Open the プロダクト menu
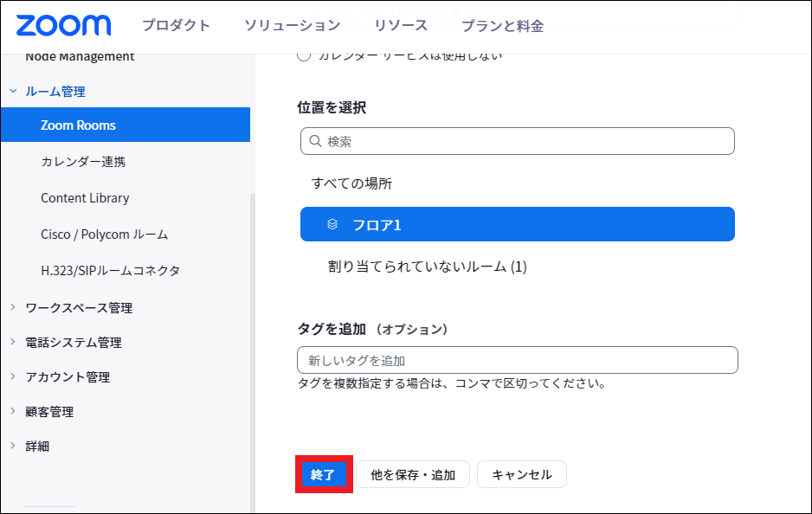Viewport: 812px width, 514px height. point(176,25)
